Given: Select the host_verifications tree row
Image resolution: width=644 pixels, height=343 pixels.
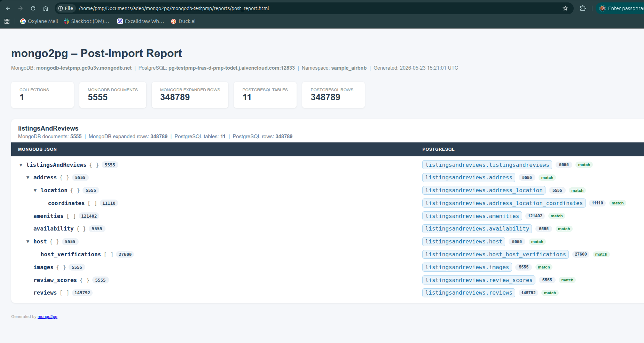Looking at the screenshot, I should click(x=87, y=255).
